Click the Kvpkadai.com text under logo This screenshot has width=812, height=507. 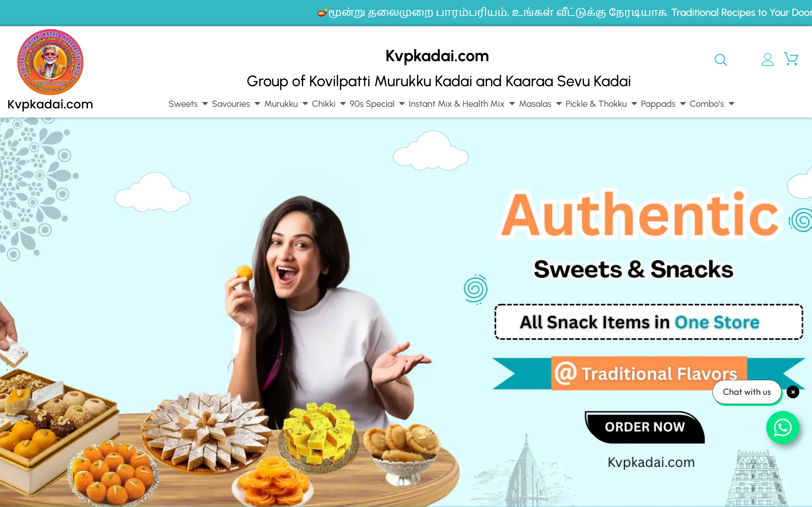50,104
